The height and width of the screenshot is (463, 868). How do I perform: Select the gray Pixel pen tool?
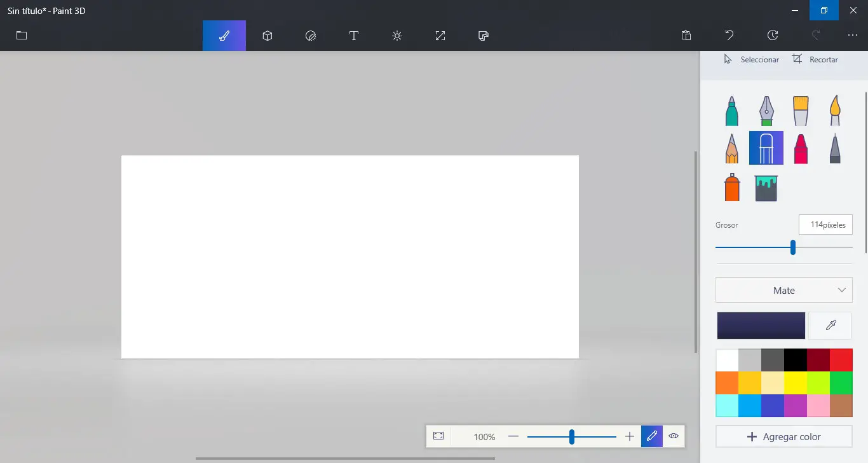[x=835, y=148]
